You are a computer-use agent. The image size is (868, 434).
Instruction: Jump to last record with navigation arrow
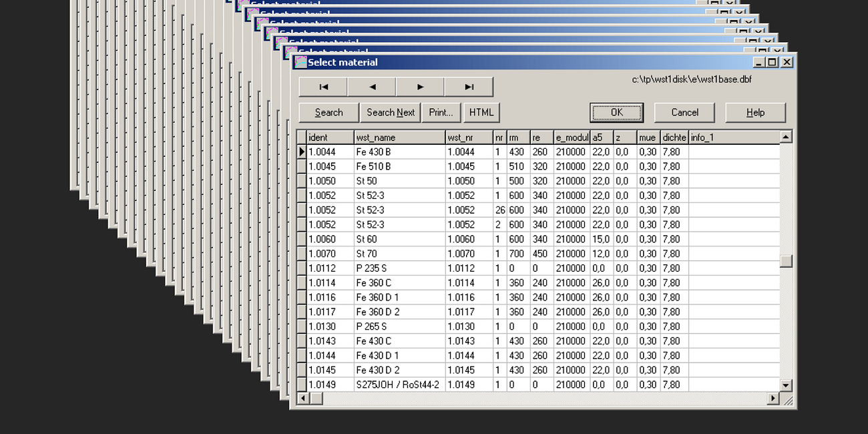(469, 87)
